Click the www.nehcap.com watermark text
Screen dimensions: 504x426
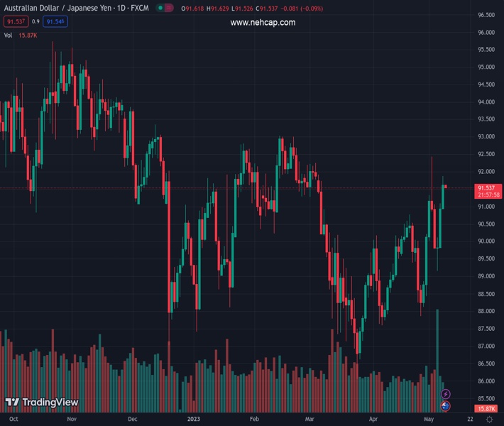[x=263, y=22]
